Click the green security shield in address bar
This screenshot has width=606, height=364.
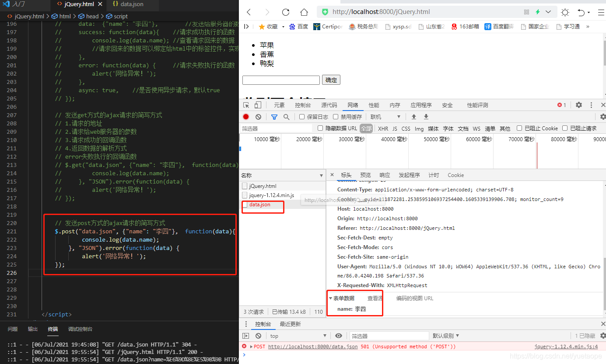pyautogui.click(x=325, y=12)
